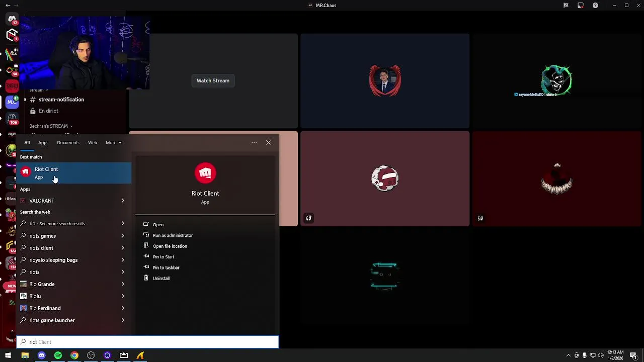Click the Discord direct messages home icon
The width and height of the screenshot is (644, 362).
[12, 20]
